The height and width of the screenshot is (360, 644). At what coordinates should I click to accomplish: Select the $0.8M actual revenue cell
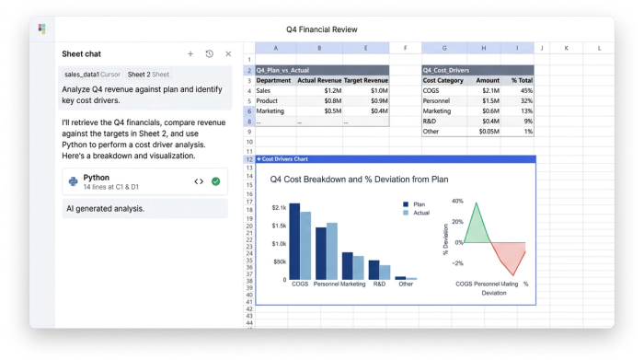(x=319, y=101)
